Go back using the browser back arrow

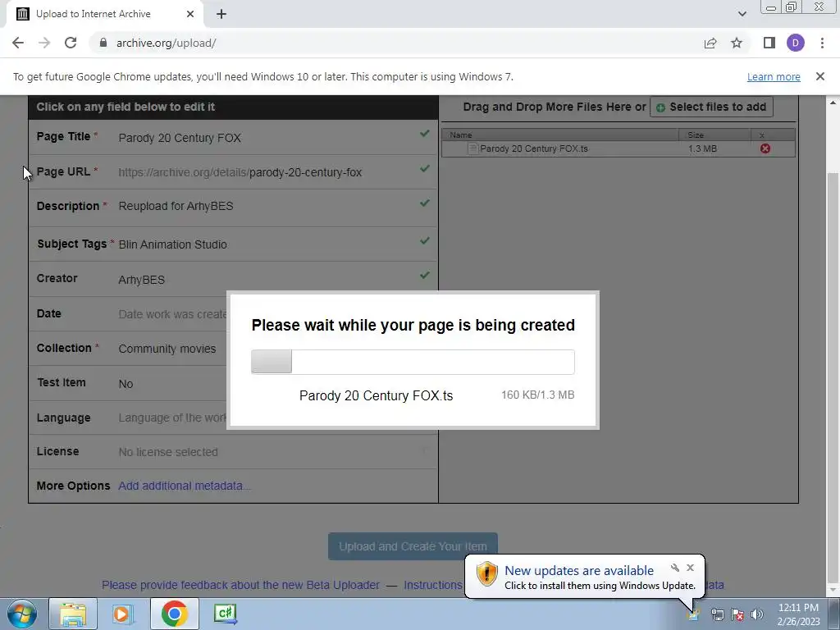(18, 43)
